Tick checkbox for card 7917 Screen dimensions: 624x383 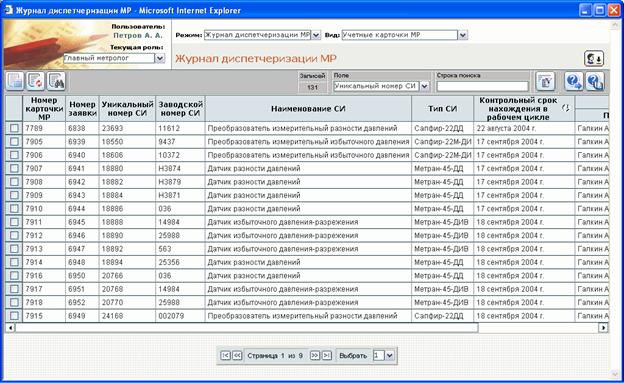pos(14,289)
